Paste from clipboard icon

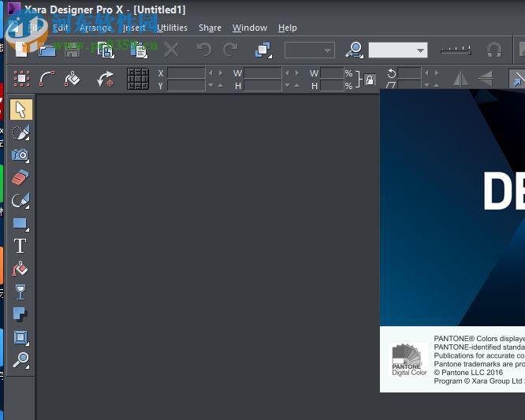[x=139, y=50]
